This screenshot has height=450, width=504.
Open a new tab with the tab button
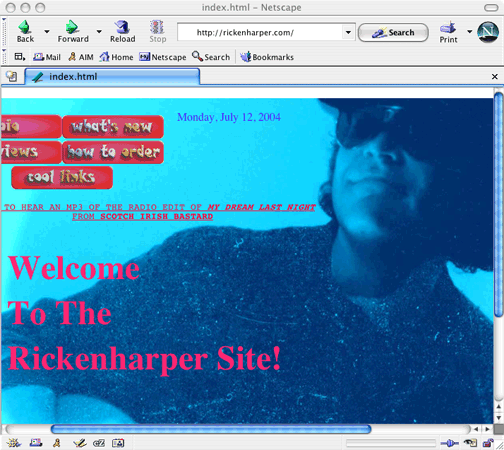click(12, 76)
